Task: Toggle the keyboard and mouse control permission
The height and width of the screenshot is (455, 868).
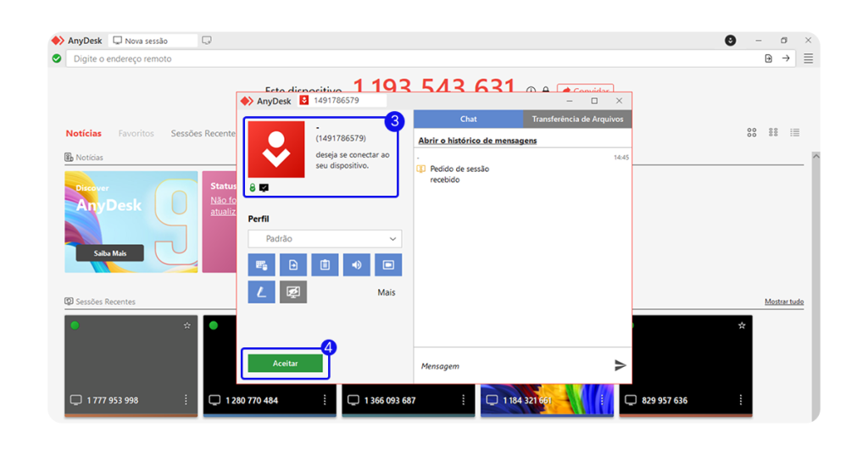Action: 261,265
